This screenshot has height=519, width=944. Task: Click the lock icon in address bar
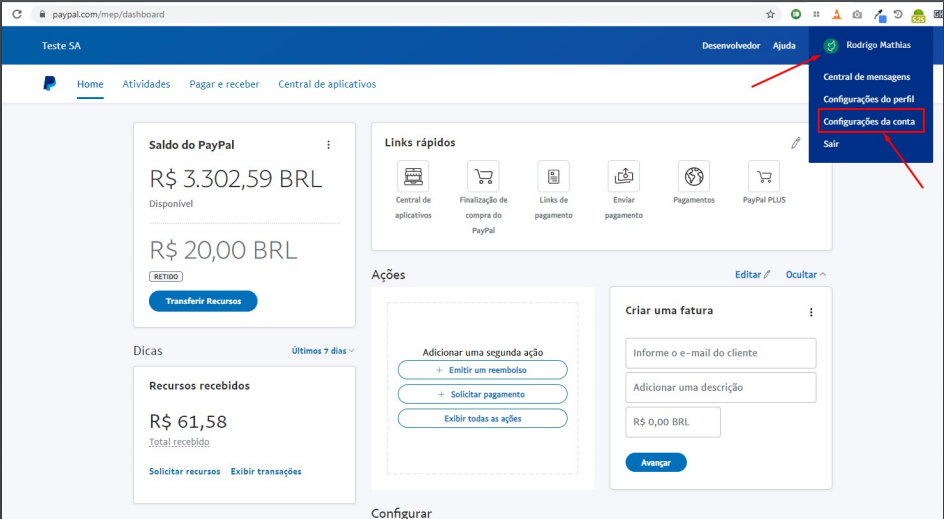(42, 14)
